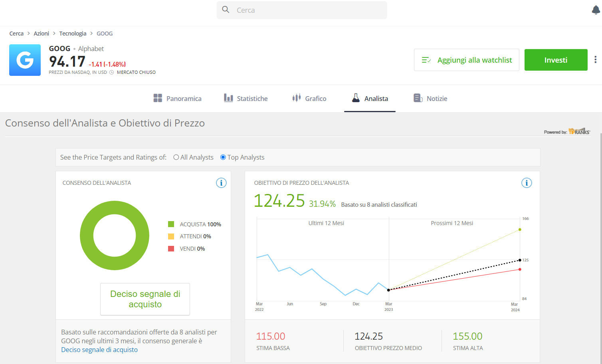Click the GOOG logo tile
This screenshot has width=602, height=364.
[x=25, y=60]
